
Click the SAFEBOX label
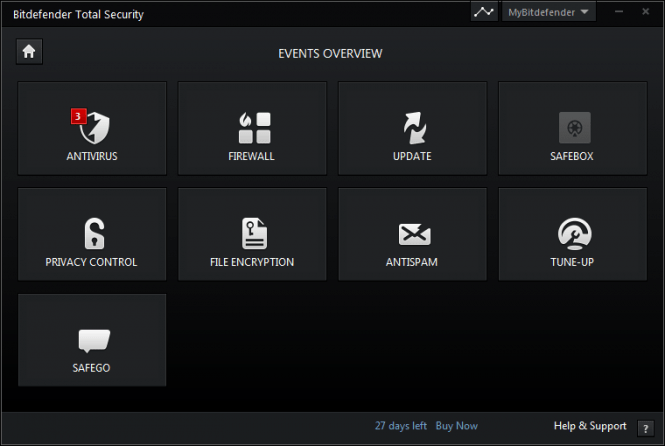click(572, 156)
